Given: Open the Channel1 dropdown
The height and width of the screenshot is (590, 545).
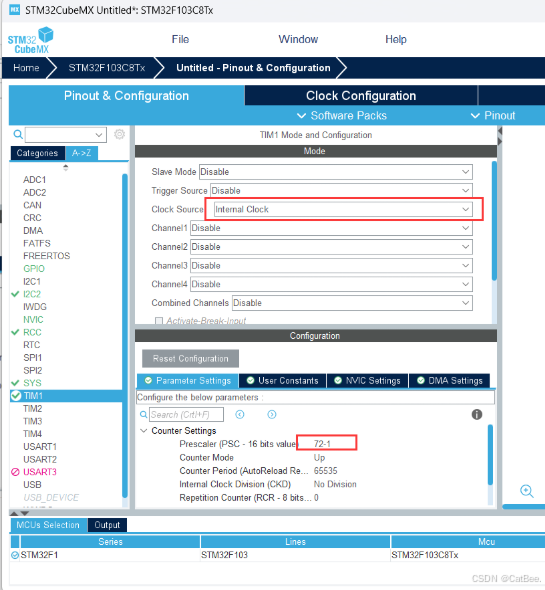Looking at the screenshot, I should coord(331,228).
